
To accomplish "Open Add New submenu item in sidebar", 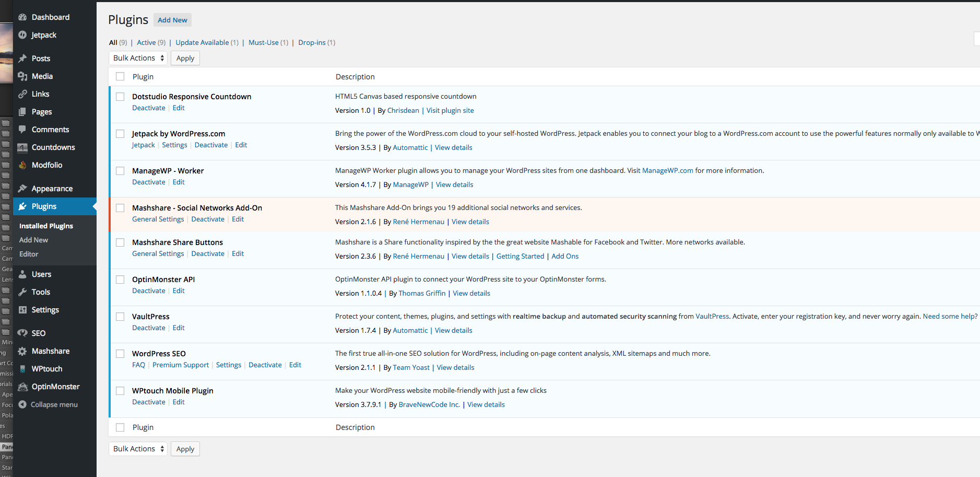I will [33, 240].
